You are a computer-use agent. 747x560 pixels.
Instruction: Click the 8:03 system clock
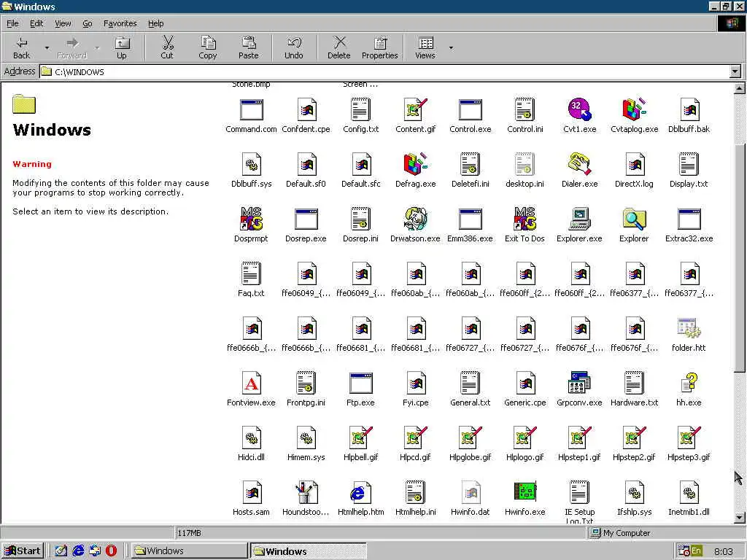(x=724, y=551)
